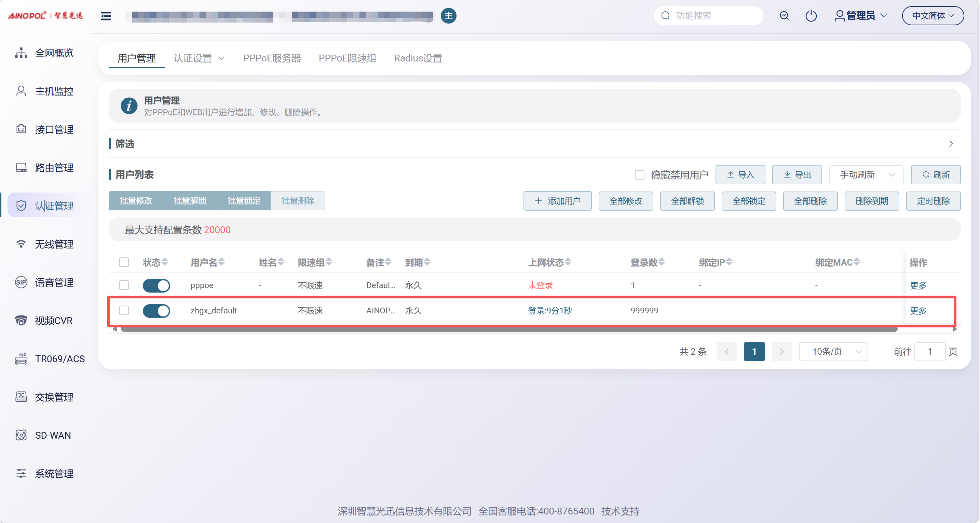Screen dimensions: 980x523
Task: Click the horizontal table scrollbar
Action: point(509,329)
